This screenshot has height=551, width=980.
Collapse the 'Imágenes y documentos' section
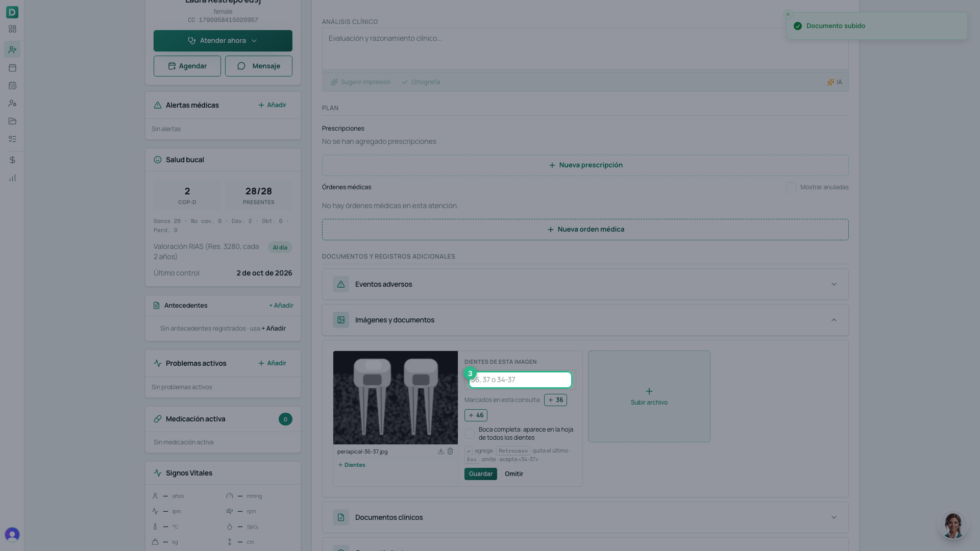tap(585, 320)
